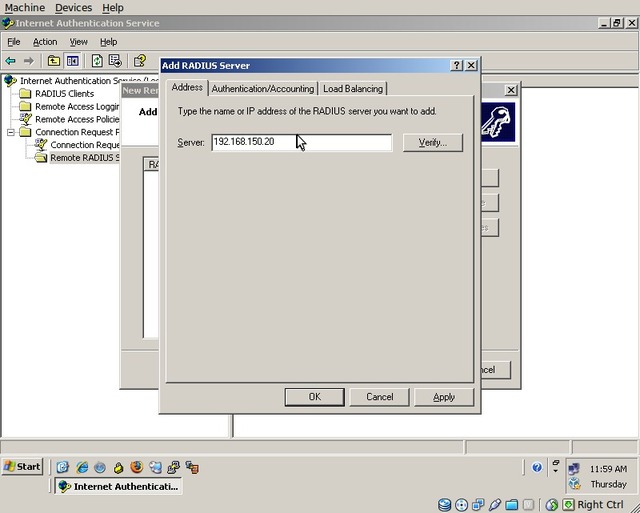Open the Action menu

pyautogui.click(x=45, y=42)
